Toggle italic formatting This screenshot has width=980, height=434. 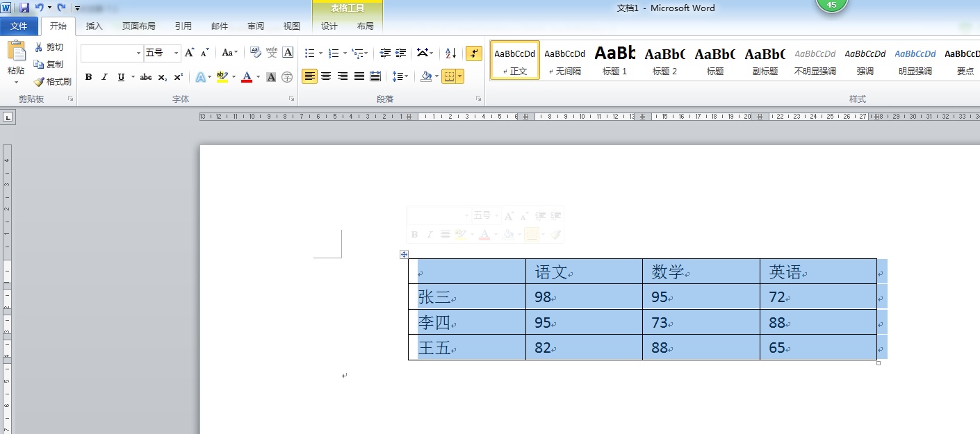105,77
